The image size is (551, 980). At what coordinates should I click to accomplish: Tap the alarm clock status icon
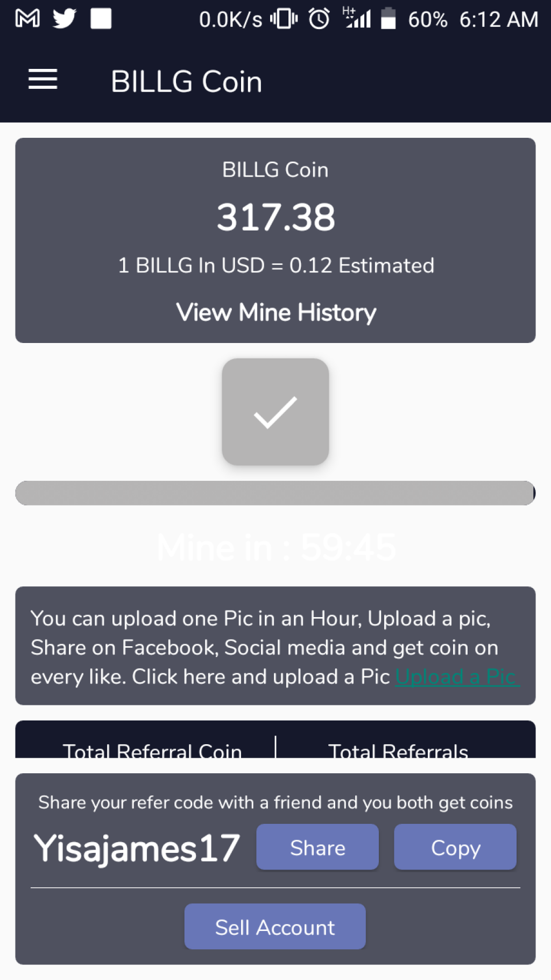(319, 19)
